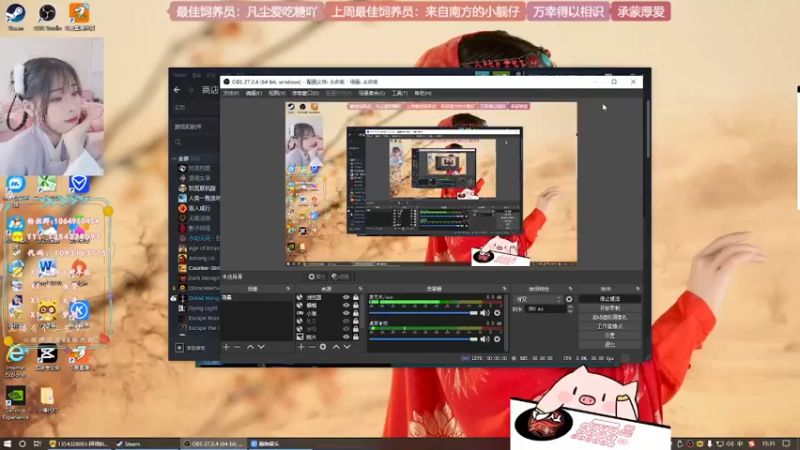800x450 pixels.
Task: Open Task View on the taskbar
Action: [37, 444]
